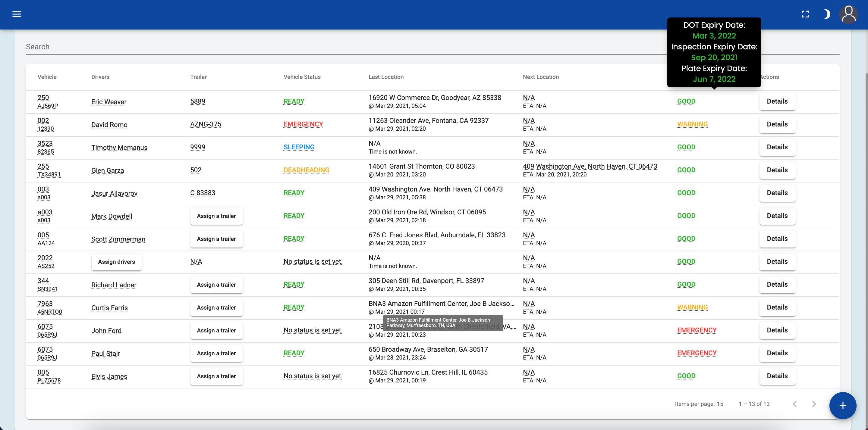Assign drivers to vehicle 2022

(x=116, y=262)
